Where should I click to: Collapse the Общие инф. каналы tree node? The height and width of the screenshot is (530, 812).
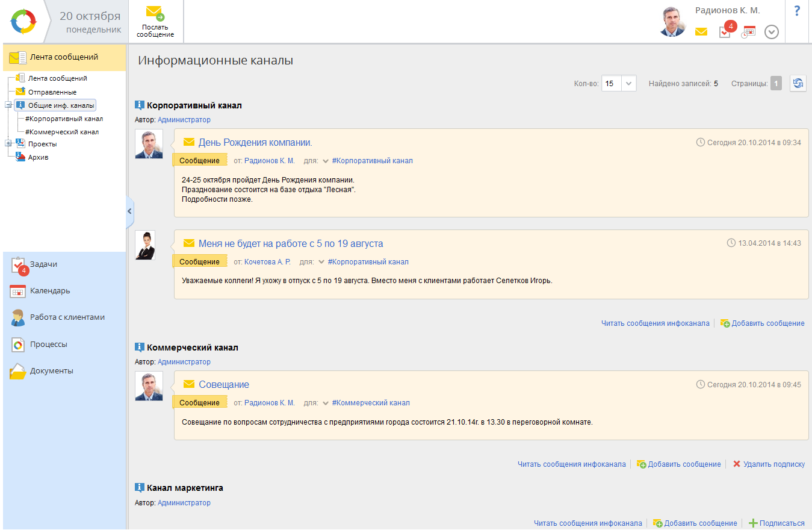coord(8,105)
